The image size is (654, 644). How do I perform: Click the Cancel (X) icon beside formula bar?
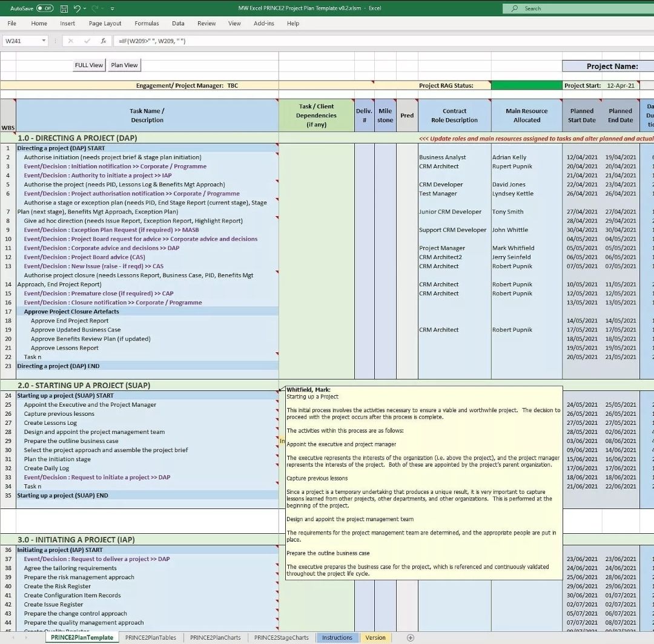tap(70, 41)
